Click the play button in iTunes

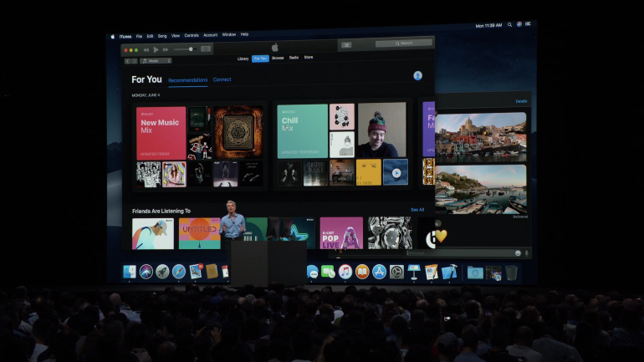[156, 49]
